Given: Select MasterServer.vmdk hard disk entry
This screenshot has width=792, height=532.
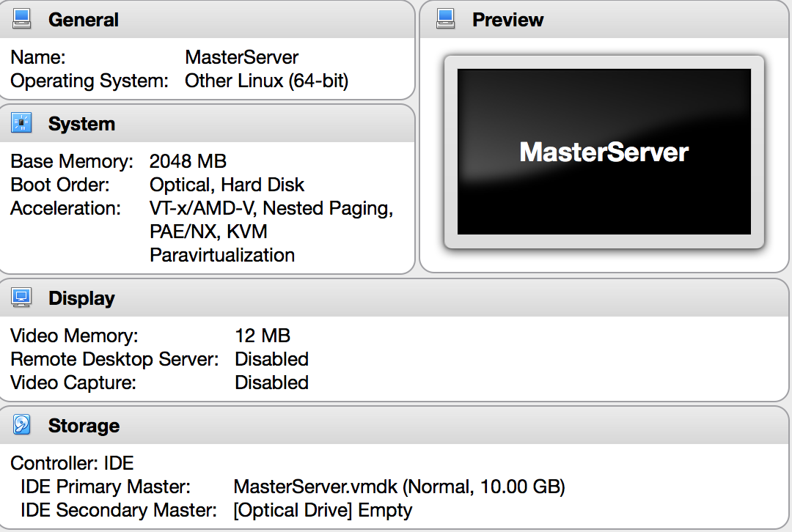Looking at the screenshot, I should tap(399, 487).
